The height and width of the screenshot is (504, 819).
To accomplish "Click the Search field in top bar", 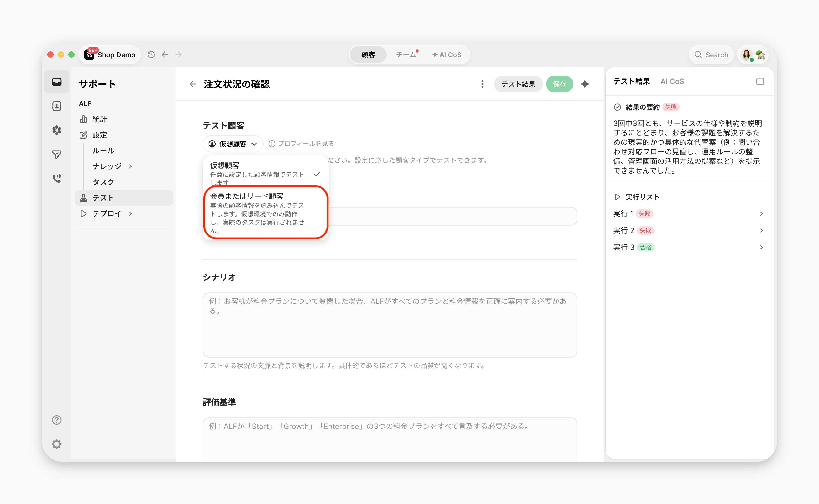I will pyautogui.click(x=711, y=55).
